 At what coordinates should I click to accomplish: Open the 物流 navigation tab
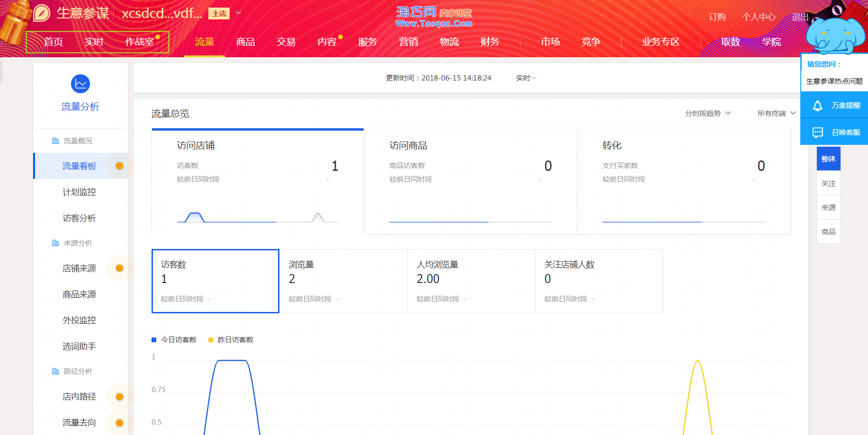coord(449,42)
